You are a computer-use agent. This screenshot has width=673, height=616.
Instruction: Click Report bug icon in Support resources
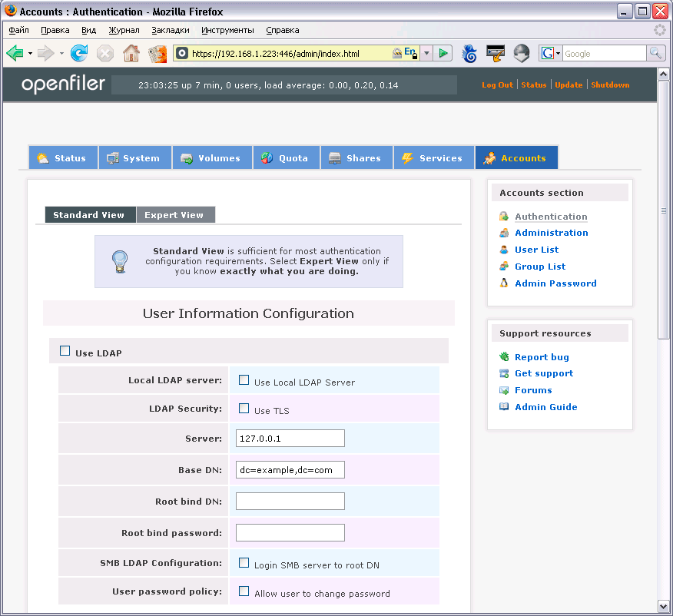click(x=504, y=356)
